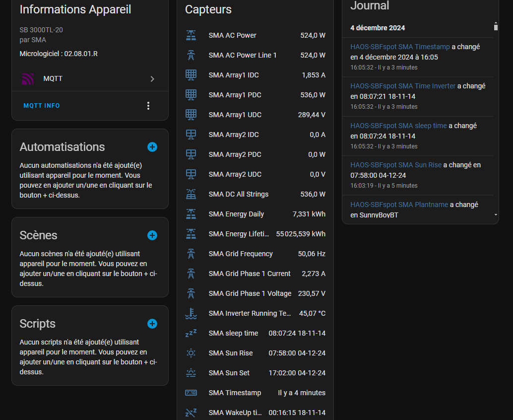Click the solar panel icon beside SMA Array1 IDC

(x=191, y=75)
